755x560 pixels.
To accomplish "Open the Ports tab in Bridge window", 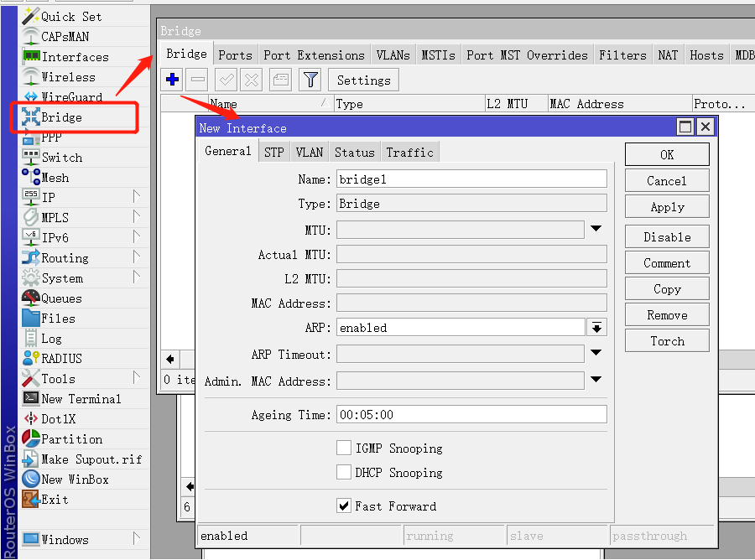I will 235,55.
